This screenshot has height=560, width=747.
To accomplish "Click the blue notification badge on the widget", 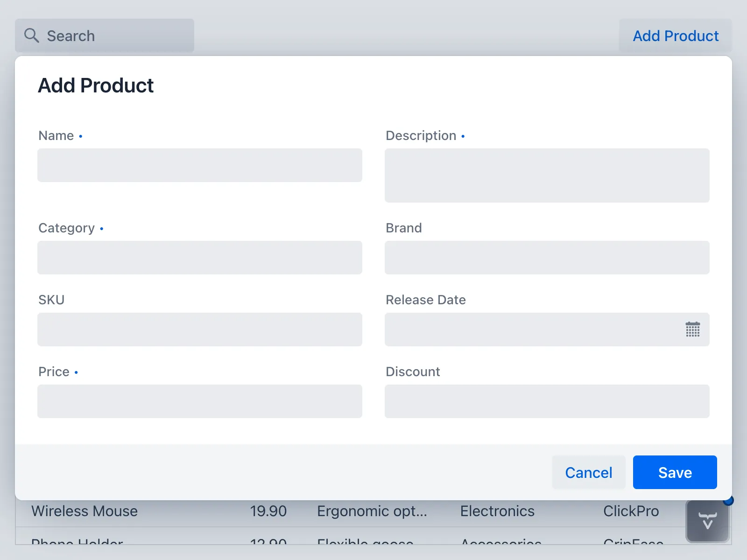I will (729, 501).
